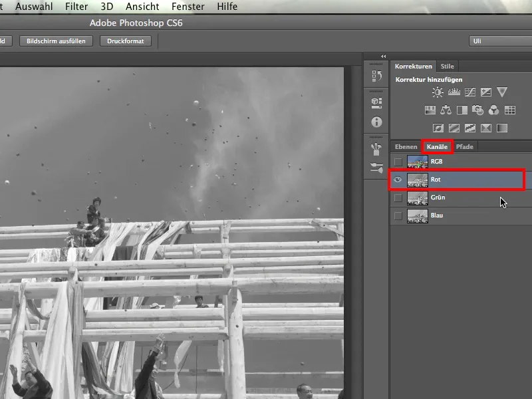
Task: Add a Selective Color adjustment (crossed box)
Action: click(x=486, y=128)
